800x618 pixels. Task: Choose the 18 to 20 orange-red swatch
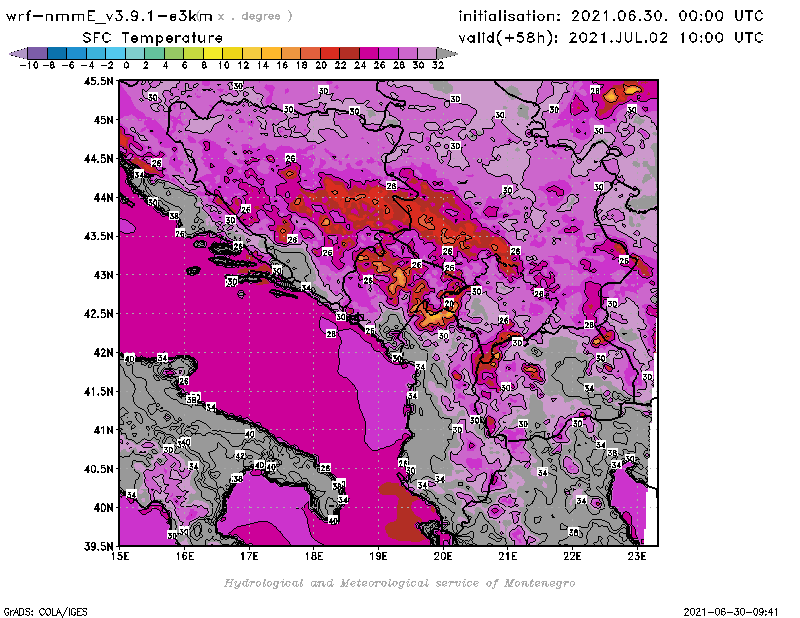tap(310, 53)
